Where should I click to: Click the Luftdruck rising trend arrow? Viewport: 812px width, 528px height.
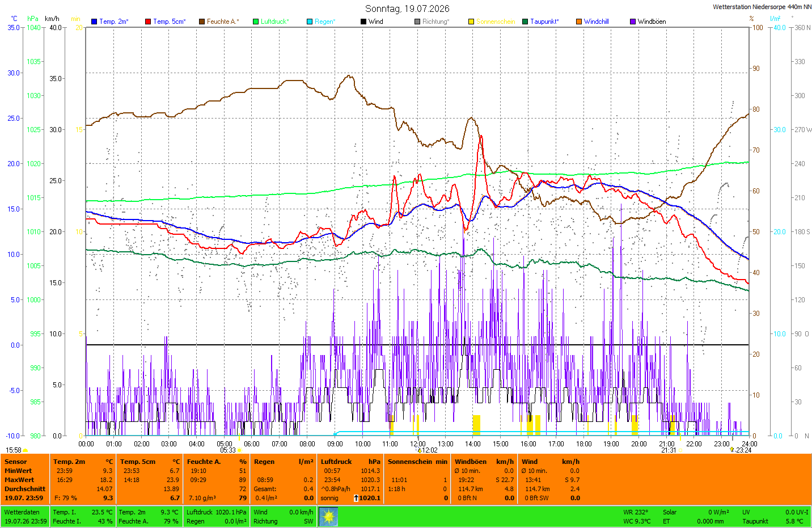click(x=356, y=498)
